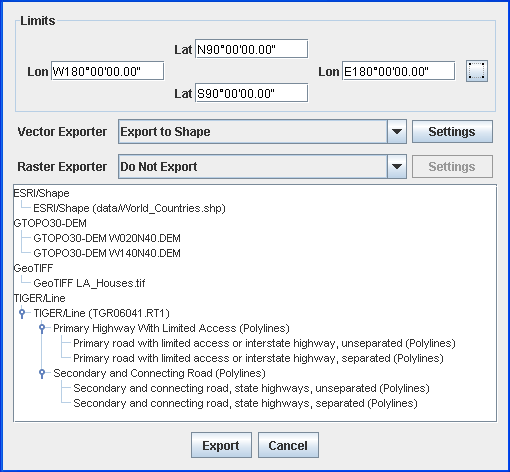510x472 pixels.
Task: Select the TIGER/Line root category
Action: point(39,298)
